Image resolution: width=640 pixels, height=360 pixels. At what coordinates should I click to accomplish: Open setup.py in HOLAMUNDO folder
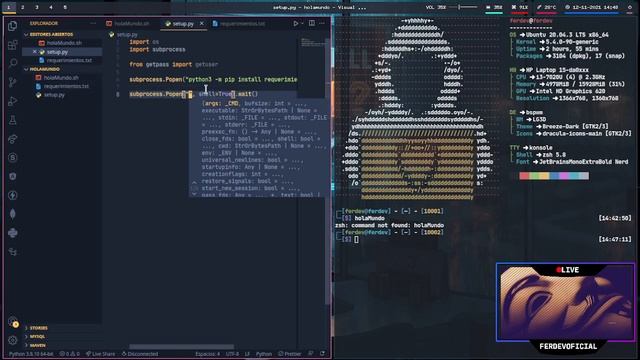(61, 95)
